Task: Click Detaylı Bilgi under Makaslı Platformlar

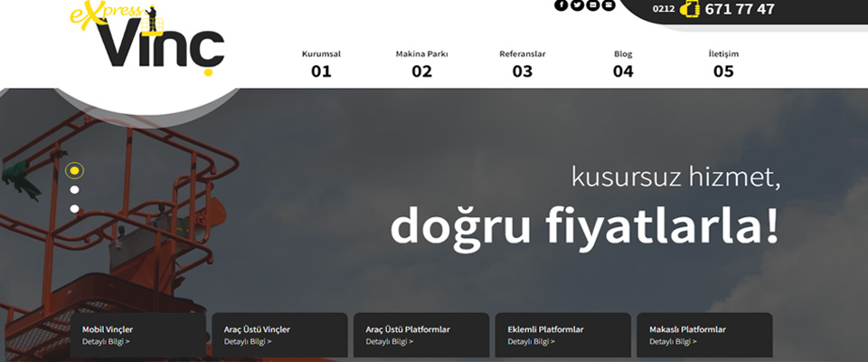Action: point(673,341)
